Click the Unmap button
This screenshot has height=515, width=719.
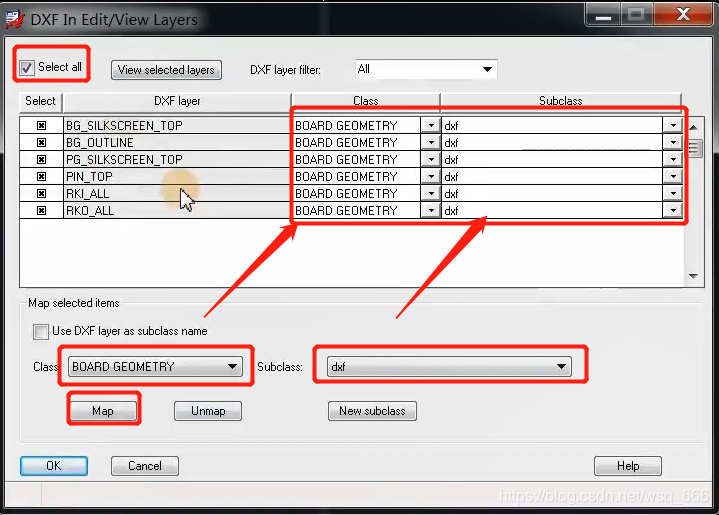pyautogui.click(x=208, y=410)
